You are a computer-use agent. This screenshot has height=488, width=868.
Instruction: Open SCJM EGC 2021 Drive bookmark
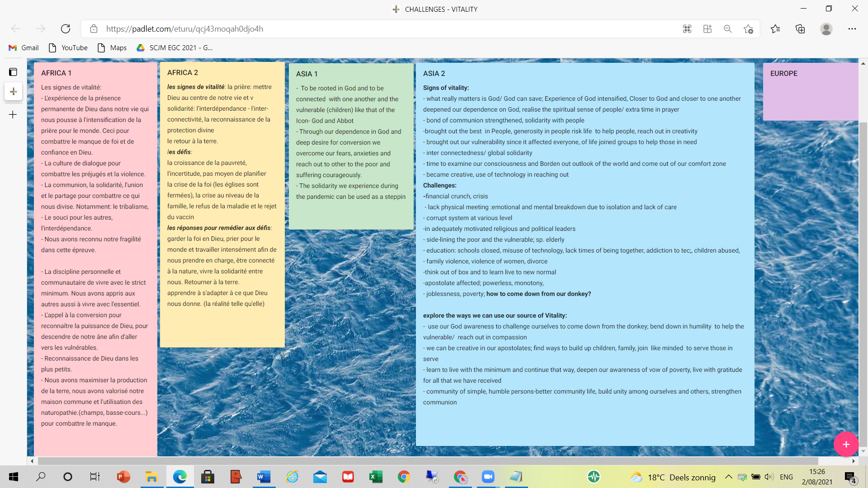pos(175,48)
